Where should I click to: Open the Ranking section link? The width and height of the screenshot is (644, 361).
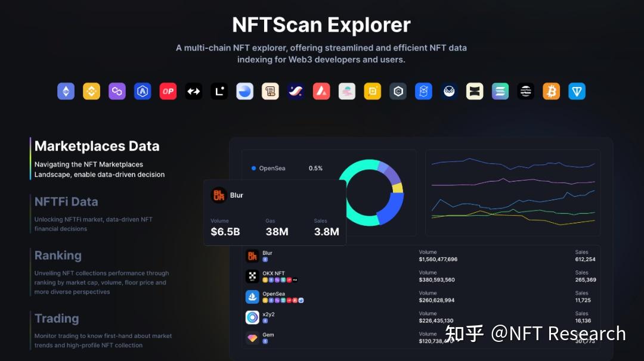coord(58,256)
